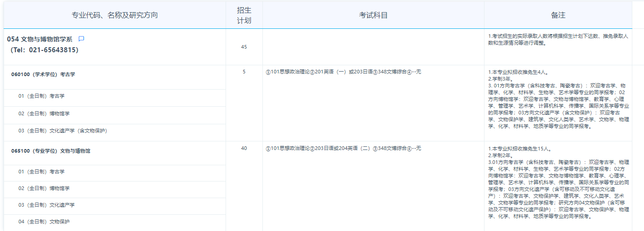Select the 考试科目 column header
This screenshot has height=231, width=644.
373,15
